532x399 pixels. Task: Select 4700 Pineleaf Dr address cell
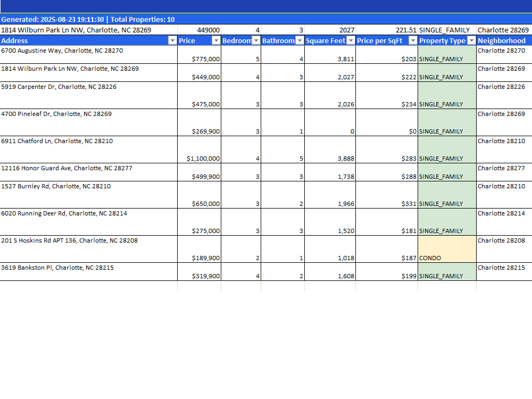pyautogui.click(x=88, y=122)
